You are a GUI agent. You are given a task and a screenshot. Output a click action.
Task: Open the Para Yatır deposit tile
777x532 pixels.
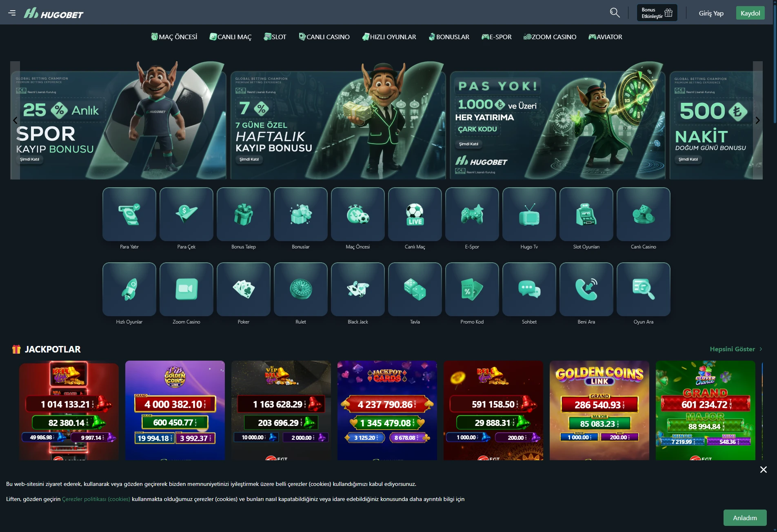[x=129, y=214]
